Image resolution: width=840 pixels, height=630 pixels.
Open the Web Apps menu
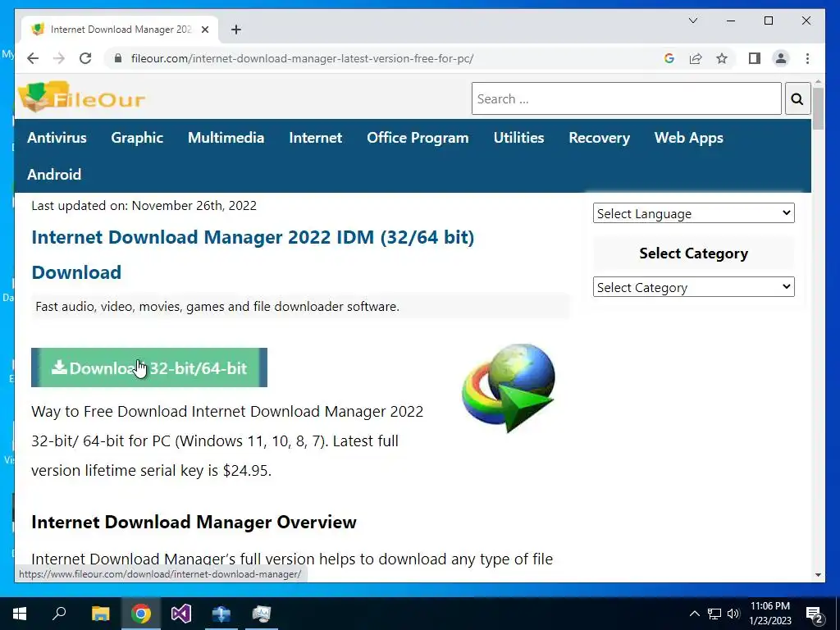[688, 138]
